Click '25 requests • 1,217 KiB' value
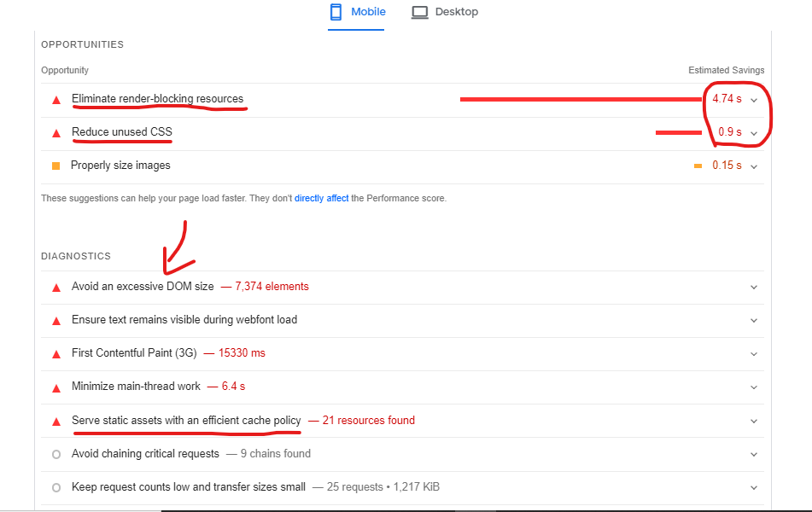Image resolution: width=812 pixels, height=512 pixels. (383, 486)
